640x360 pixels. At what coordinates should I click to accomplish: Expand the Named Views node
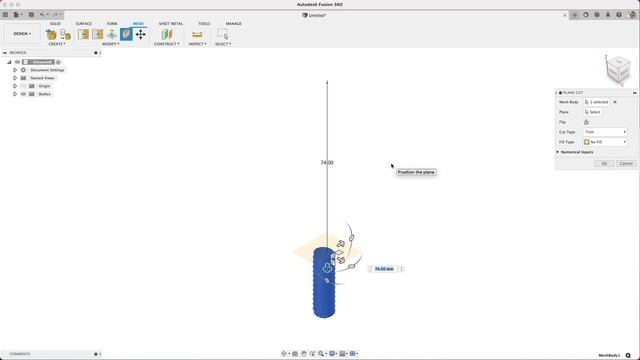(x=15, y=78)
